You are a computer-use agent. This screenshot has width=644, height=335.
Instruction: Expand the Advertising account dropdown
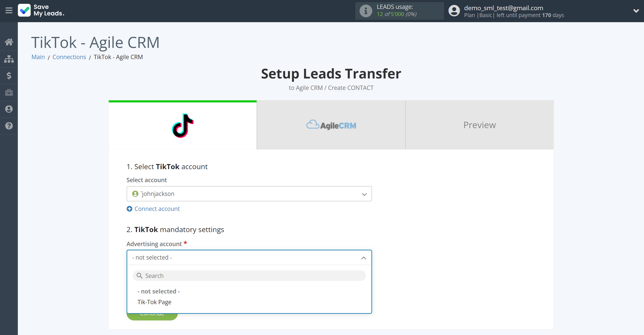(x=249, y=258)
